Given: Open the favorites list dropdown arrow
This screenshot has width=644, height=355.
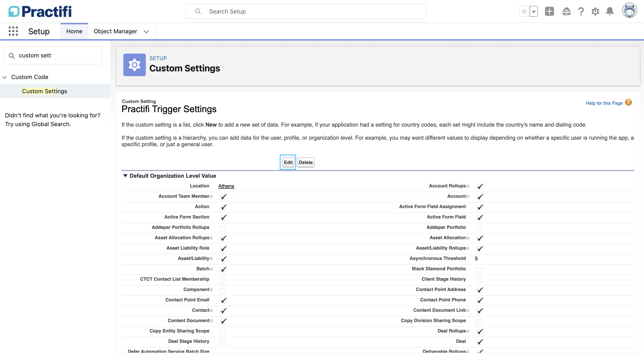Looking at the screenshot, I should [534, 11].
